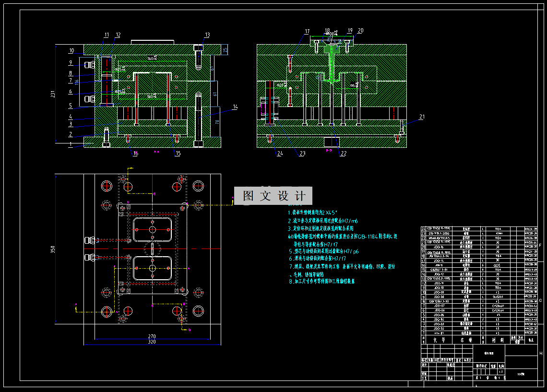547x392 pixels.
Task: Click part callout 14 leader label
Action: [x=235, y=107]
